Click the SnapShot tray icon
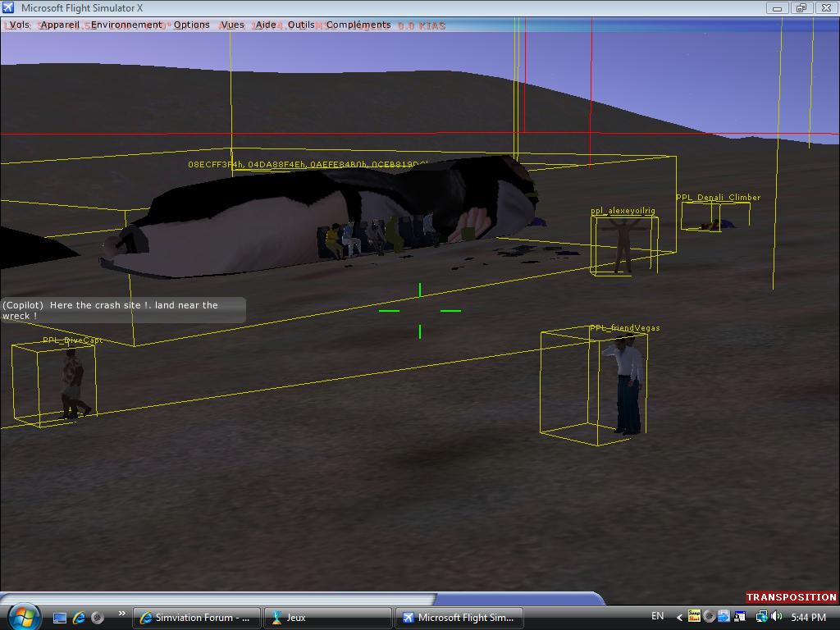Image resolution: width=840 pixels, height=630 pixels. coord(694,617)
